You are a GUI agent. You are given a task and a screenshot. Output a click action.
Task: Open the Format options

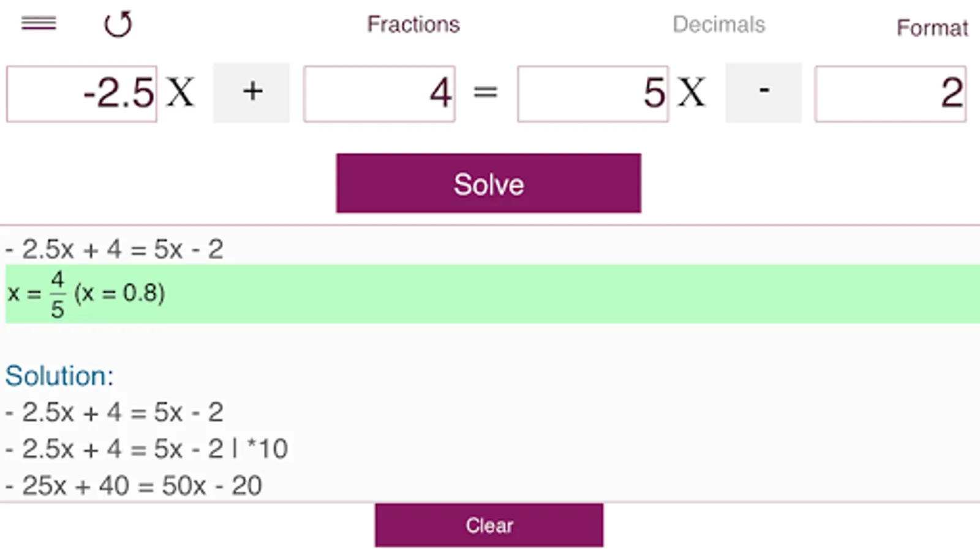[932, 28]
